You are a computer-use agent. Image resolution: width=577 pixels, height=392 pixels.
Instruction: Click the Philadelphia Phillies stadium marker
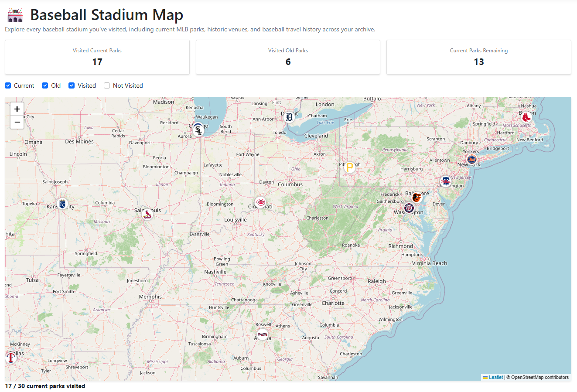445,181
